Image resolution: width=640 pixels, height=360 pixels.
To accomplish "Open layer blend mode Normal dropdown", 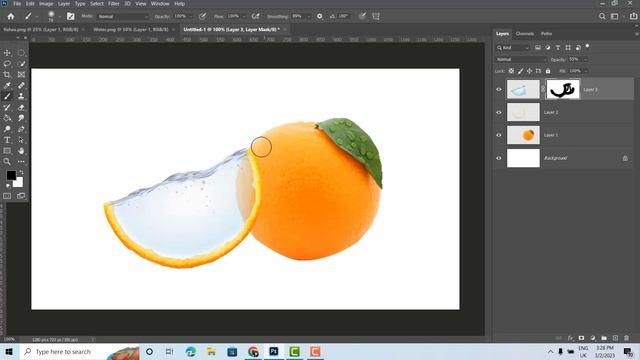I will (x=521, y=60).
